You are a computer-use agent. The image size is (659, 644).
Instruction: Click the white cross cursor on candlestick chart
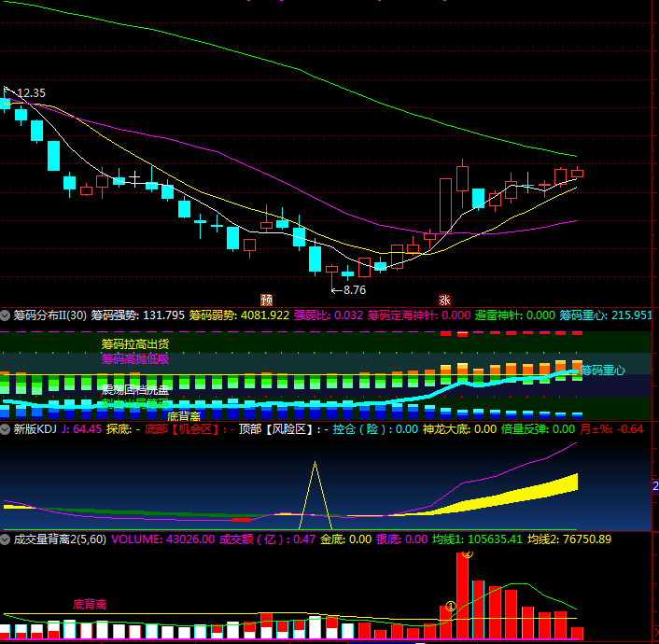pos(134,178)
